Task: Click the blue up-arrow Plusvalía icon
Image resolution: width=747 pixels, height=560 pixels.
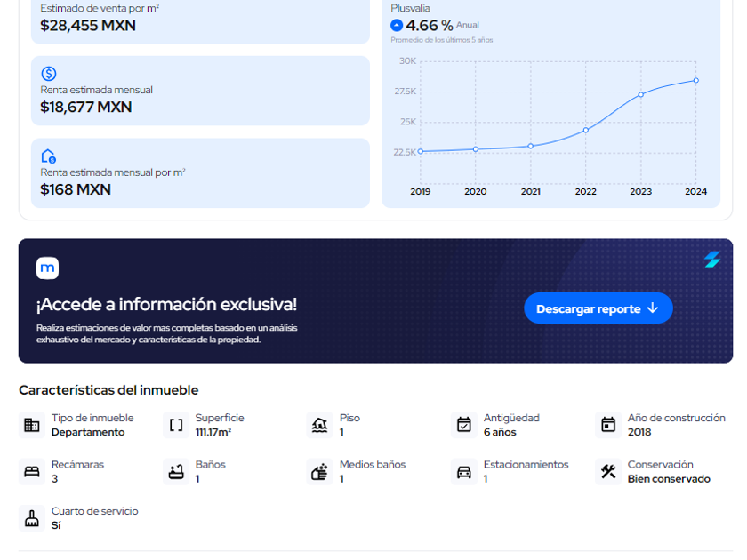Action: tap(397, 26)
